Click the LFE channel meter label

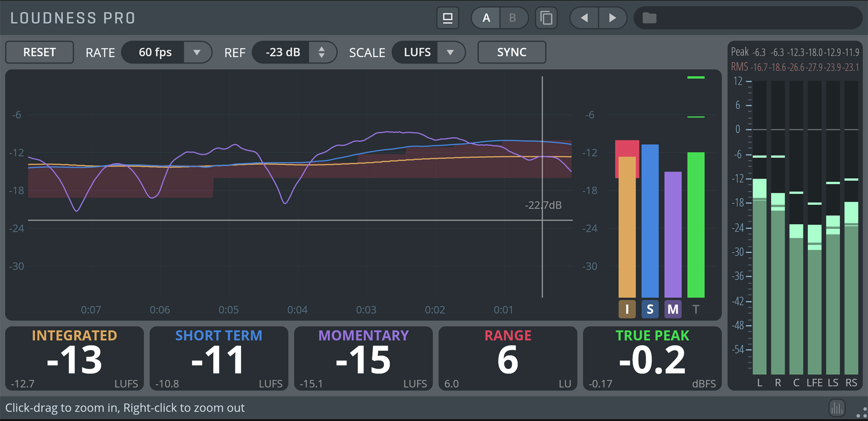coord(815,383)
